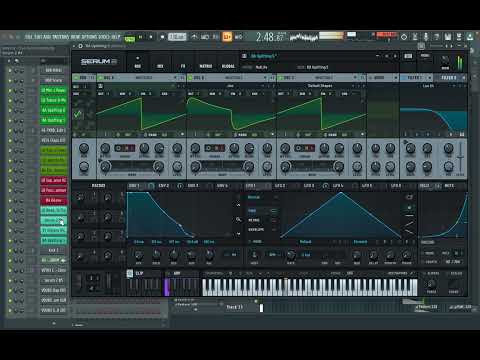480x360 pixels.
Task: Click the FL Studio tempo display
Action: [x=177, y=37]
